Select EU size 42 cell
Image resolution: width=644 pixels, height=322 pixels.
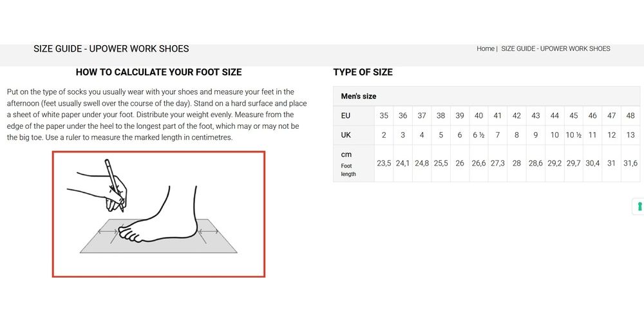coord(516,116)
